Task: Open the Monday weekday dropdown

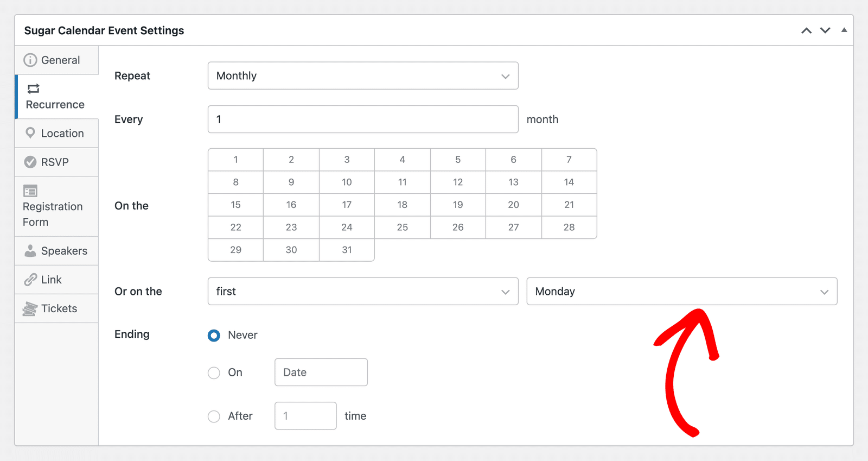Action: [682, 291]
